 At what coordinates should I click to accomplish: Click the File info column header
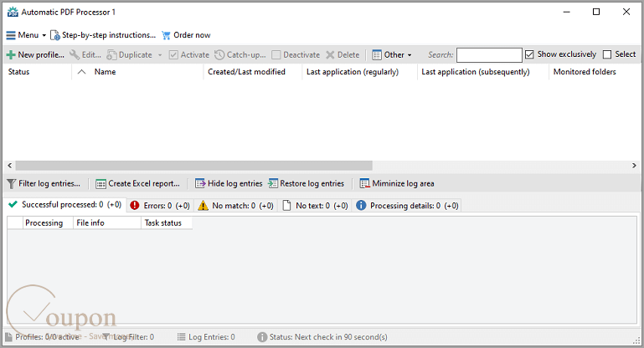coord(107,223)
